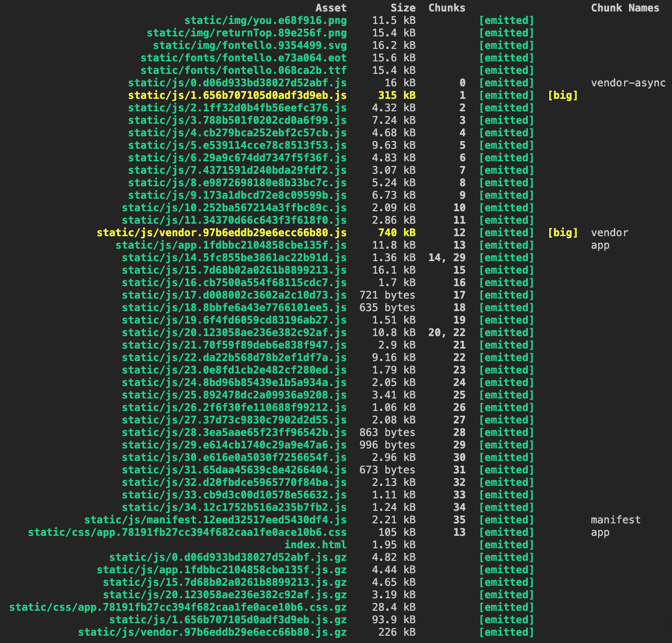
Task: Select the app.78191fb27cc394f682caa1fe0ace10b6.css.gz asset
Action: pos(178,607)
